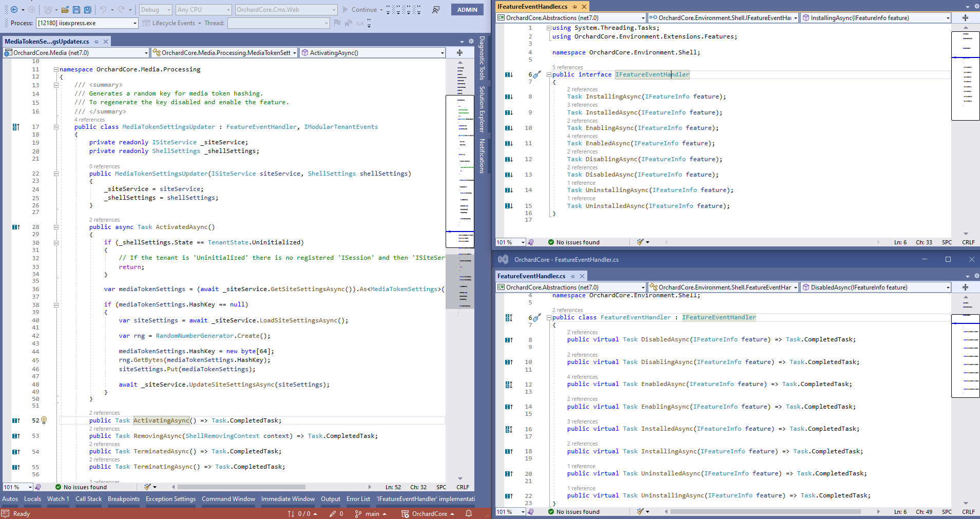Screen dimensions: 980x519
Task: Open inheritance margin icon beside UninstallingAsync in FeatureEventHandler
Action: pos(509,496)
